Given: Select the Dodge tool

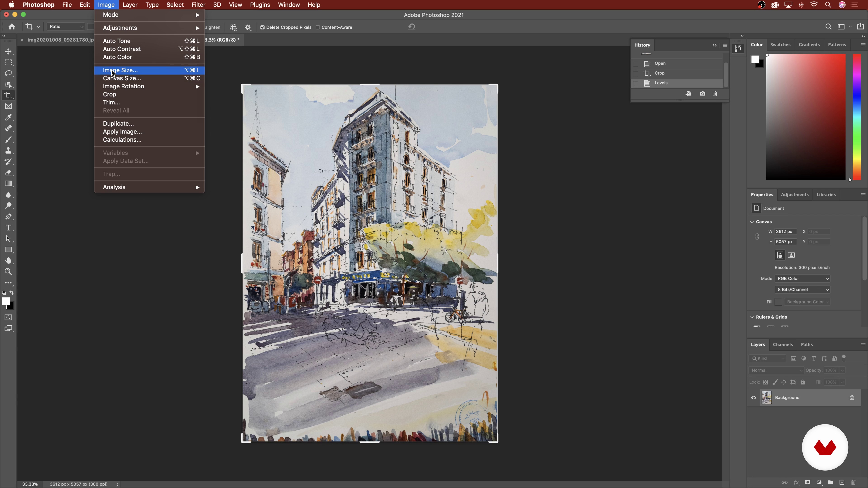Looking at the screenshot, I should point(8,206).
